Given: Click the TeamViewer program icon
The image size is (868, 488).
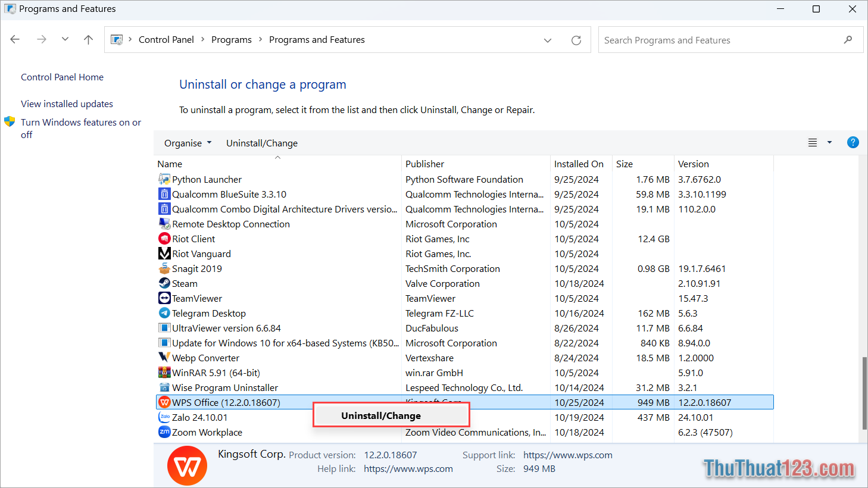Looking at the screenshot, I should [x=164, y=298].
